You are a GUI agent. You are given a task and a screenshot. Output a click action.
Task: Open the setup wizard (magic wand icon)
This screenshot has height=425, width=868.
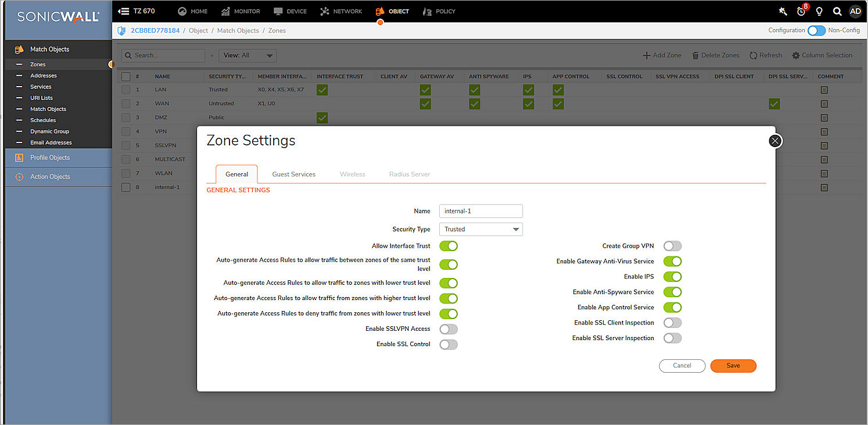[x=783, y=11]
